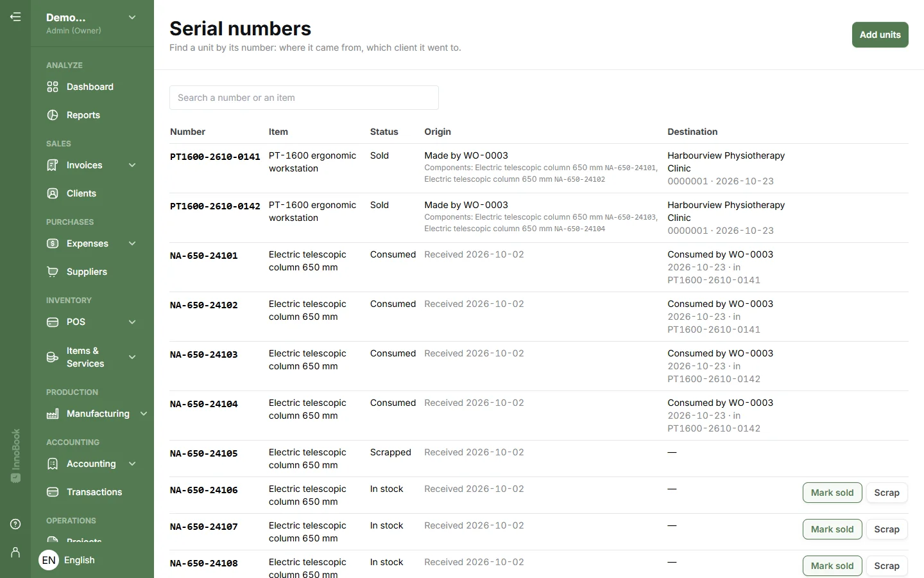Click the Clients contact icon
This screenshot has width=924, height=578.
[x=53, y=193]
